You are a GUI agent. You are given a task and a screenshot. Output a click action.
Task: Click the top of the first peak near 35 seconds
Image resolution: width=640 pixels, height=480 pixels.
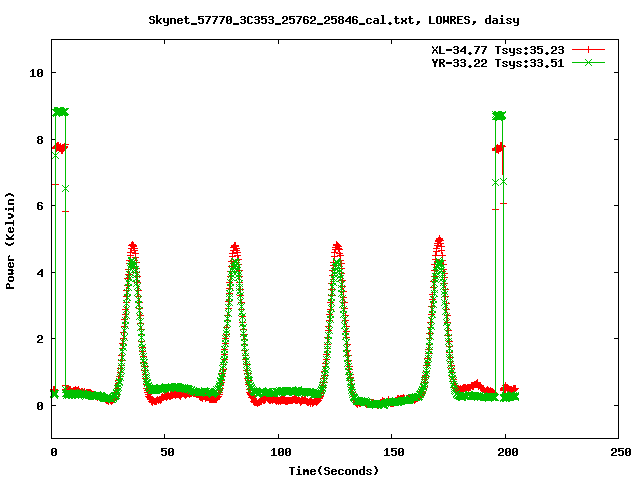click(133, 247)
